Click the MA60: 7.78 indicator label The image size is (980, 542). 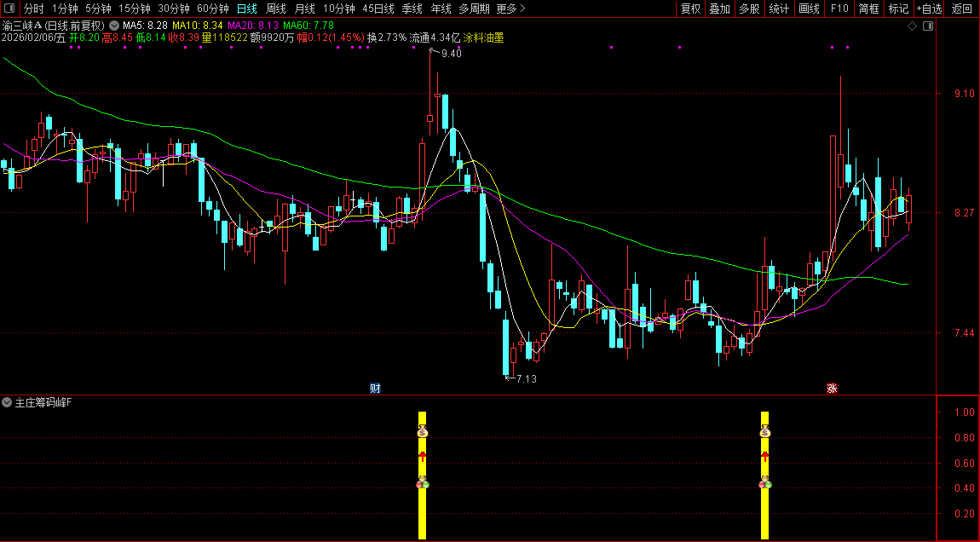pyautogui.click(x=308, y=26)
